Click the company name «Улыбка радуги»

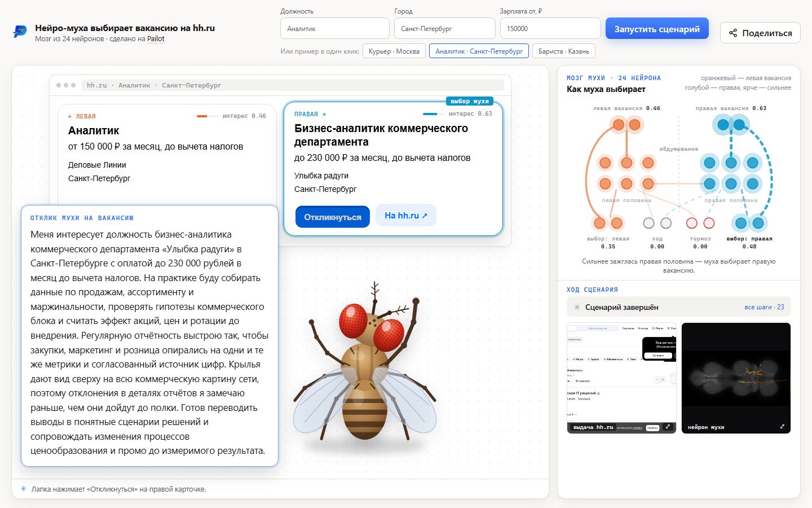[x=321, y=176]
